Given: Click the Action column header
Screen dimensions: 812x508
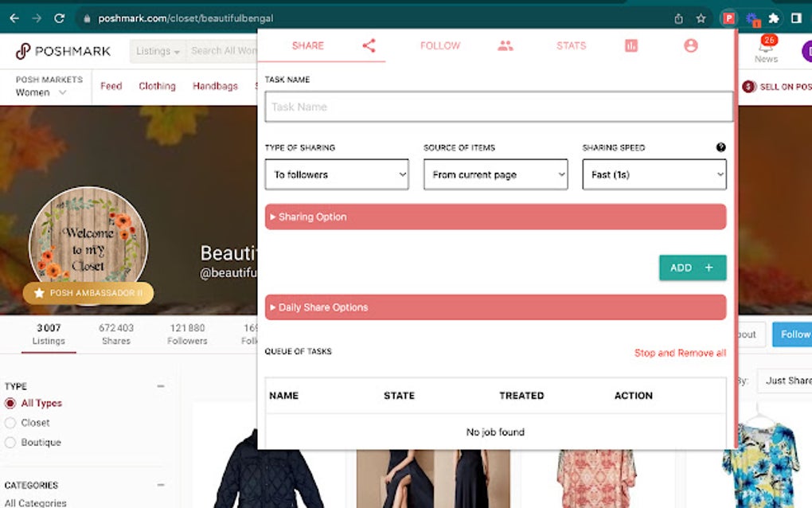Looking at the screenshot, I should [634, 396].
